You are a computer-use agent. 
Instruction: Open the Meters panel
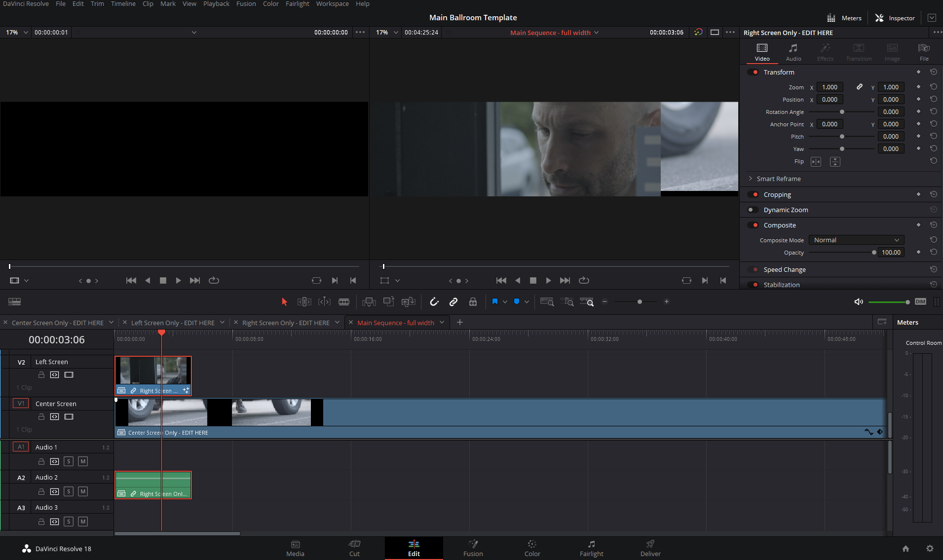pyautogui.click(x=844, y=18)
